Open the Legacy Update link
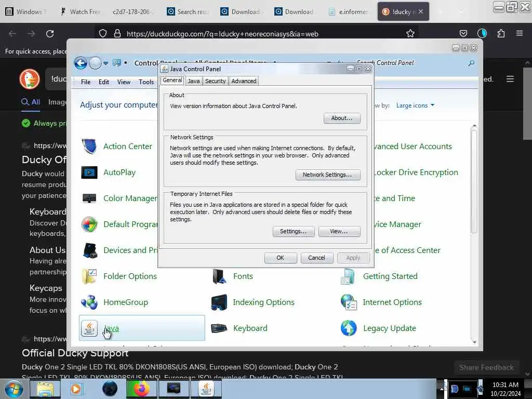 point(390,328)
